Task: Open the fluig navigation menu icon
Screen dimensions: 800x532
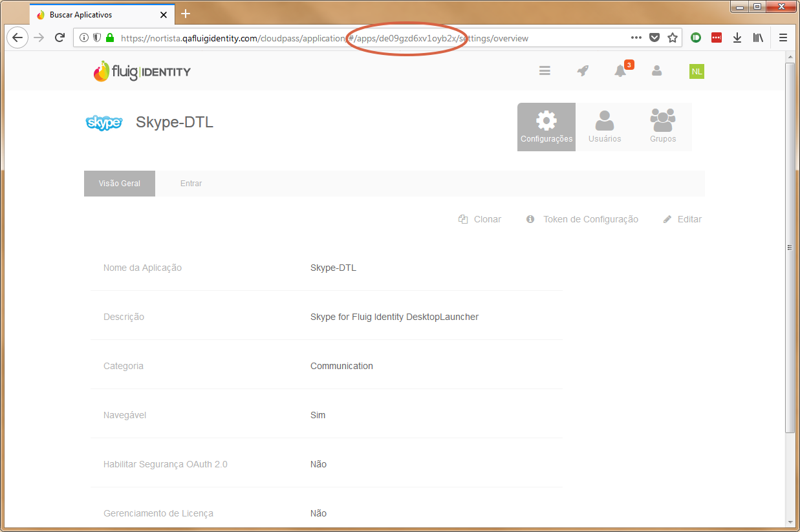Action: (545, 71)
